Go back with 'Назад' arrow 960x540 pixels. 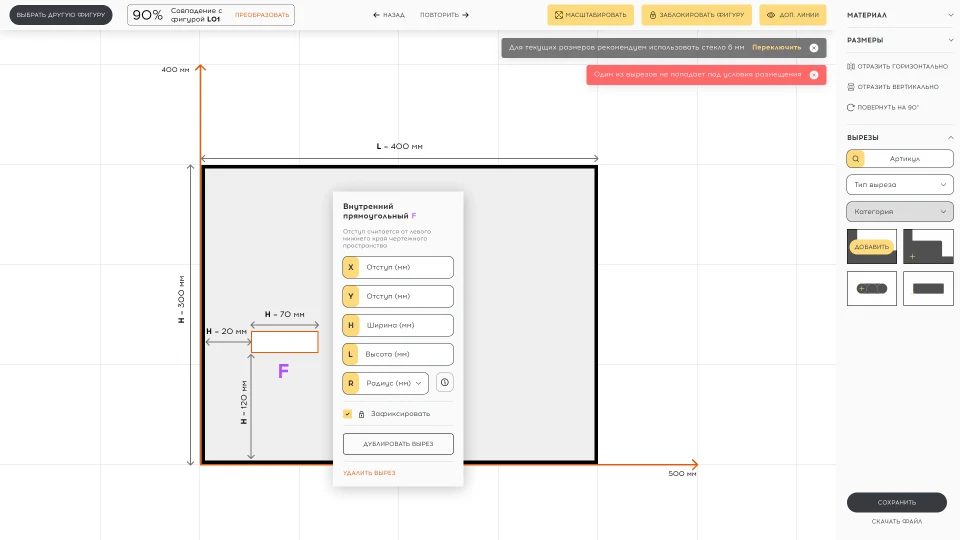coord(389,15)
